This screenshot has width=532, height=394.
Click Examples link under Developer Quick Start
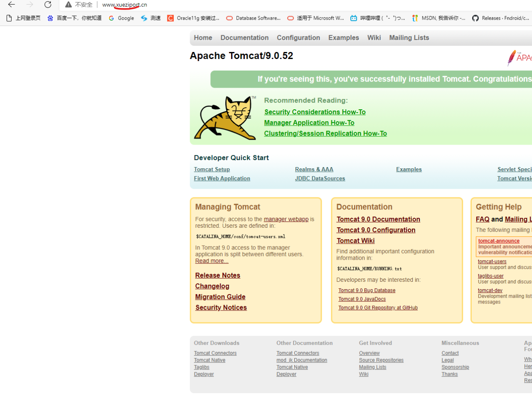pyautogui.click(x=409, y=169)
